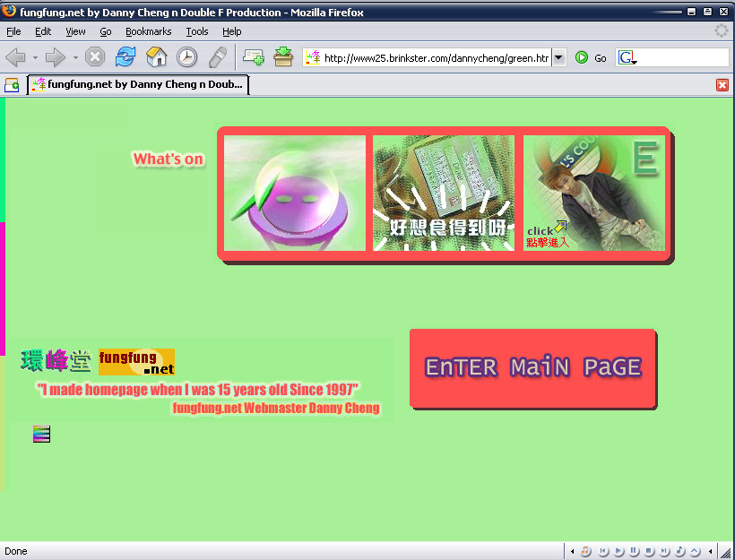Click the Home toolbar icon
Screen dimensions: 735x560
157,57
